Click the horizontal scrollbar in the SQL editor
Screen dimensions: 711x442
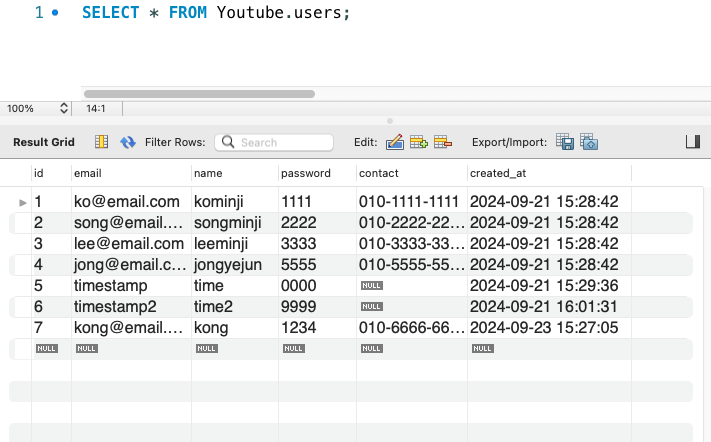click(x=200, y=94)
